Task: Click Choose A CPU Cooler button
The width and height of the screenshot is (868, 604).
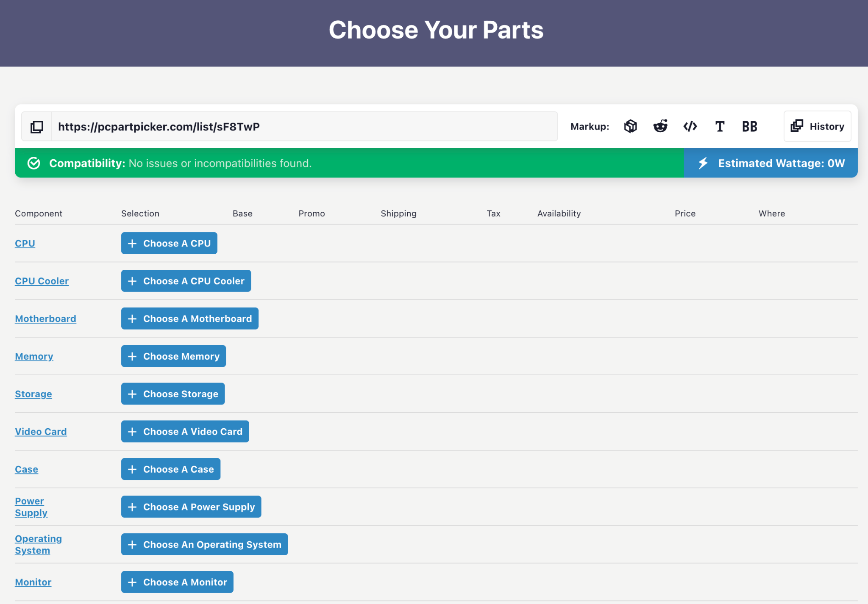Action: point(186,281)
